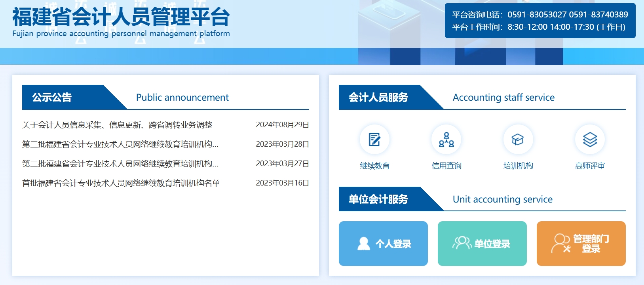Click the 福建省会计人员管理平台 site title
This screenshot has height=285, width=644.
point(121,17)
